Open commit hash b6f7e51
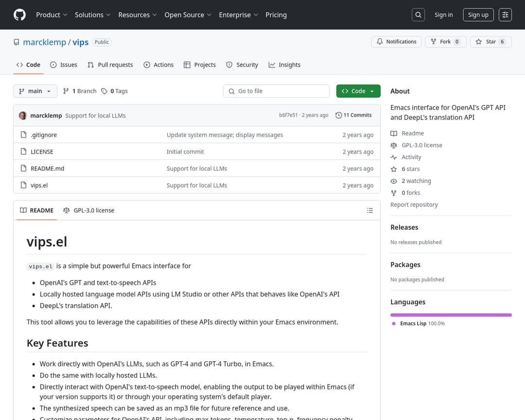The width and height of the screenshot is (525, 420). (x=288, y=115)
